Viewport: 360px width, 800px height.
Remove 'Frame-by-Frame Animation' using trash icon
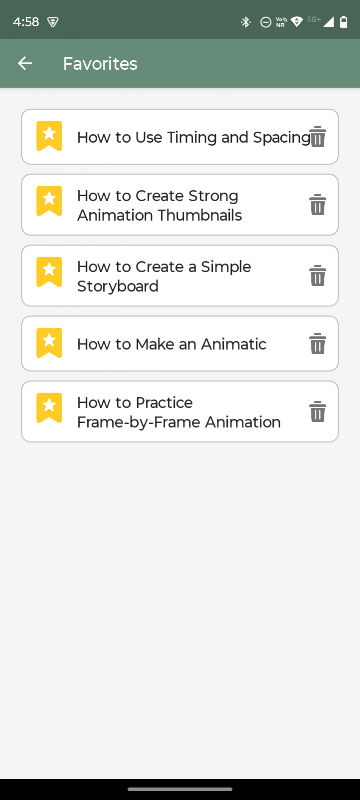(318, 411)
